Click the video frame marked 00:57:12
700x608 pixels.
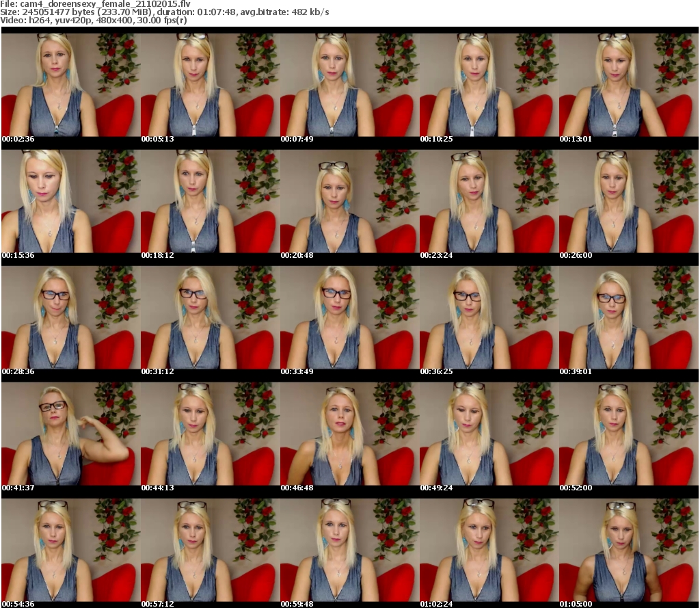click(x=211, y=551)
